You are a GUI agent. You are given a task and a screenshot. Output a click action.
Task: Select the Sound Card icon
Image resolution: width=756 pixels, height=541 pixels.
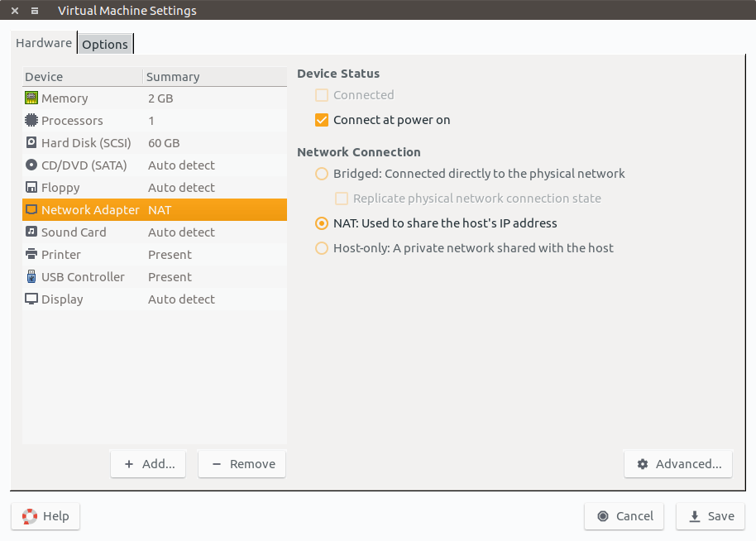(x=31, y=232)
